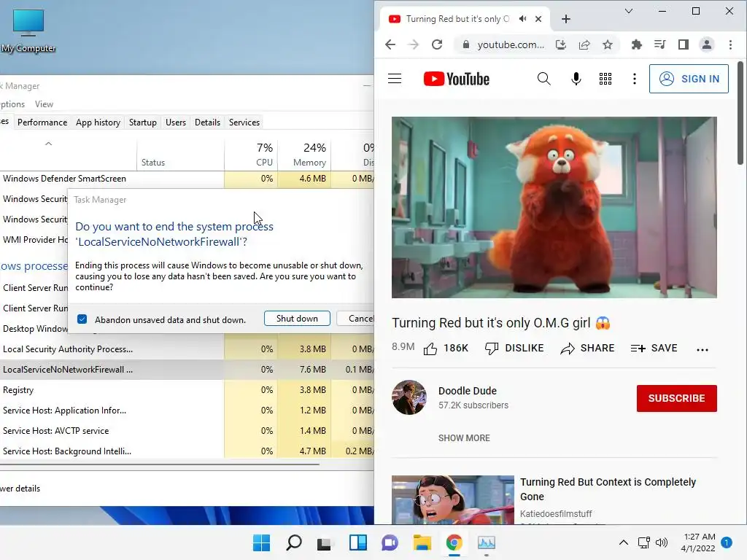Open Turning Red But Context video link

tap(608, 489)
